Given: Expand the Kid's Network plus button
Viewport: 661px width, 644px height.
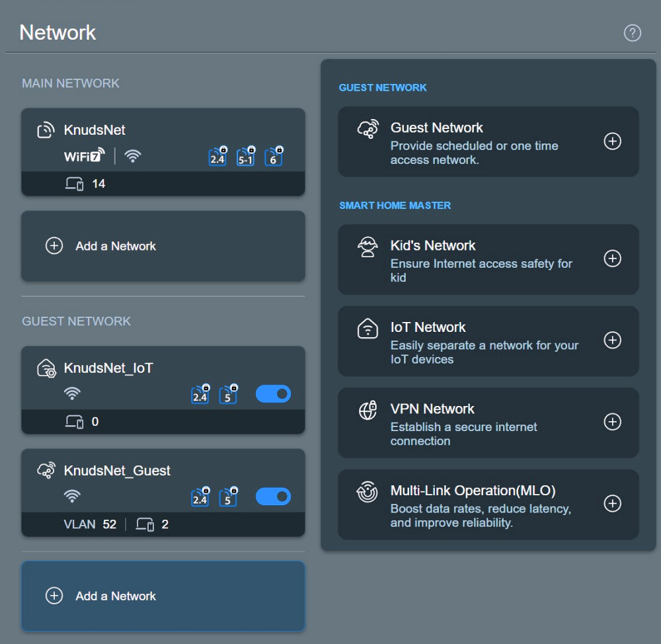Looking at the screenshot, I should tap(613, 259).
